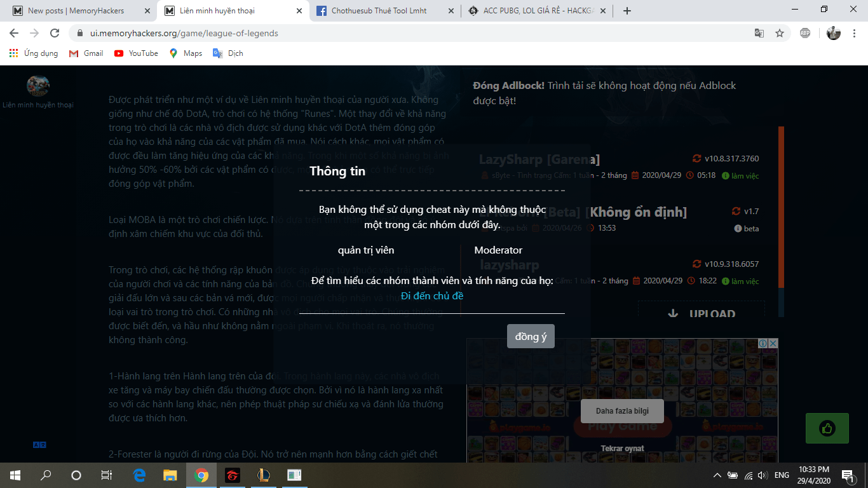Open League of Legends from the taskbar

point(263,475)
